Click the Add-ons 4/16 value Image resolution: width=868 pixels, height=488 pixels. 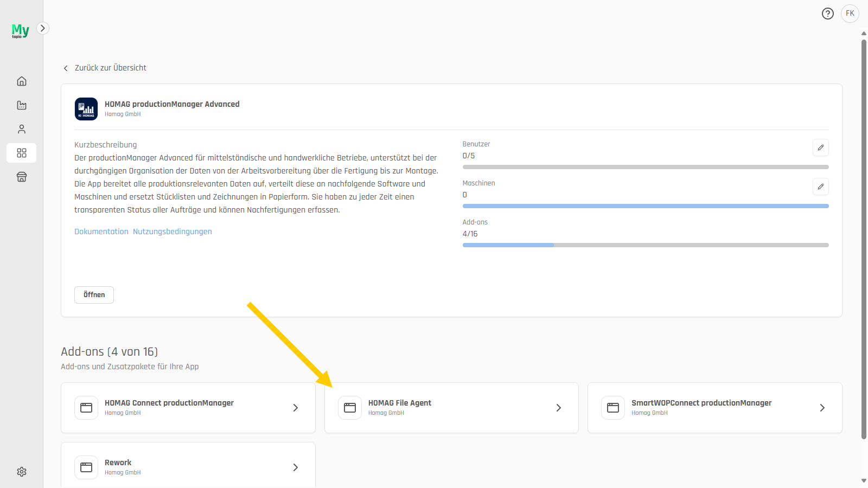coord(470,234)
